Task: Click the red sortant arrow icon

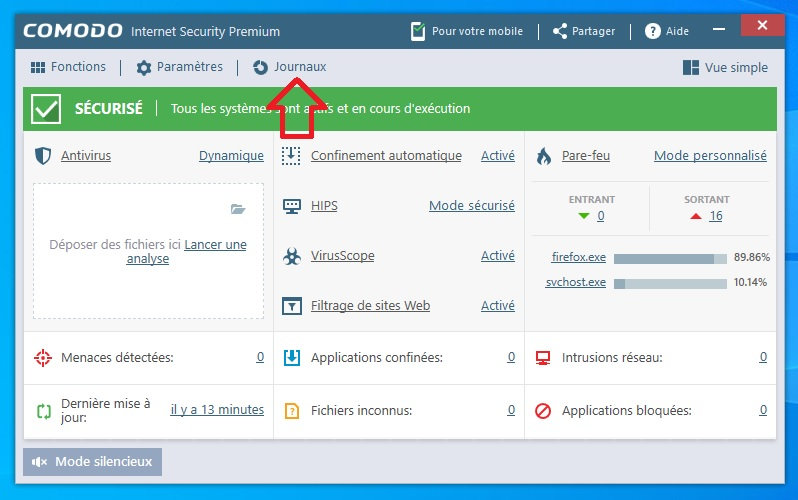Action: [x=696, y=216]
